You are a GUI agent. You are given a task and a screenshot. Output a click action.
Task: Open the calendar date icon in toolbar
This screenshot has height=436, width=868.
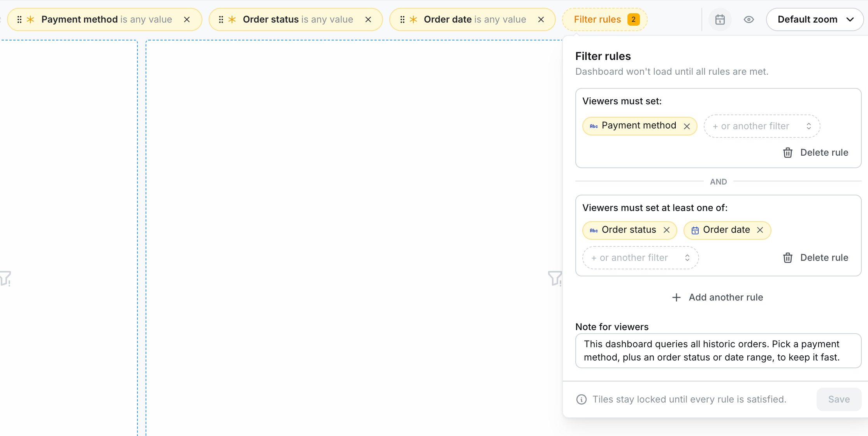pyautogui.click(x=720, y=19)
